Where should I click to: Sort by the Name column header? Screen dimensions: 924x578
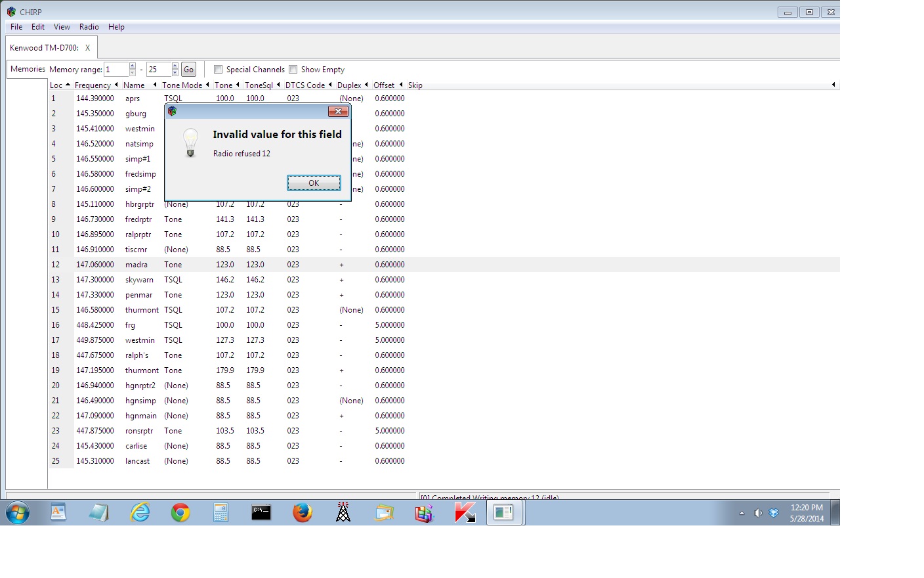pos(140,85)
